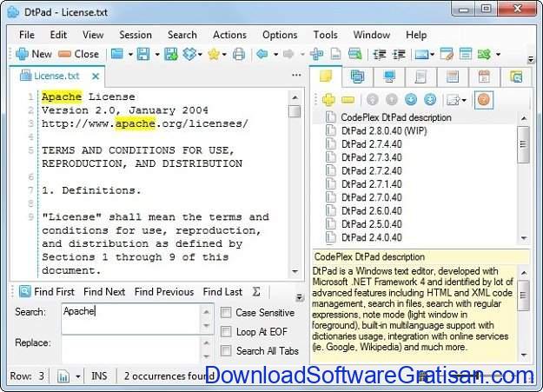Close the License.txt tab with X
543x392 pixels.
[x=96, y=76]
